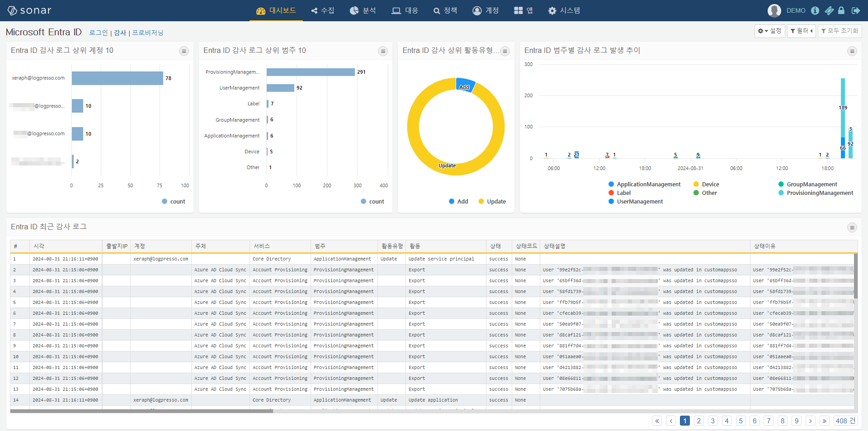Viewport: 868px width, 431px height.
Task: Select 'Update application' cell in row 14
Action: 446,400
